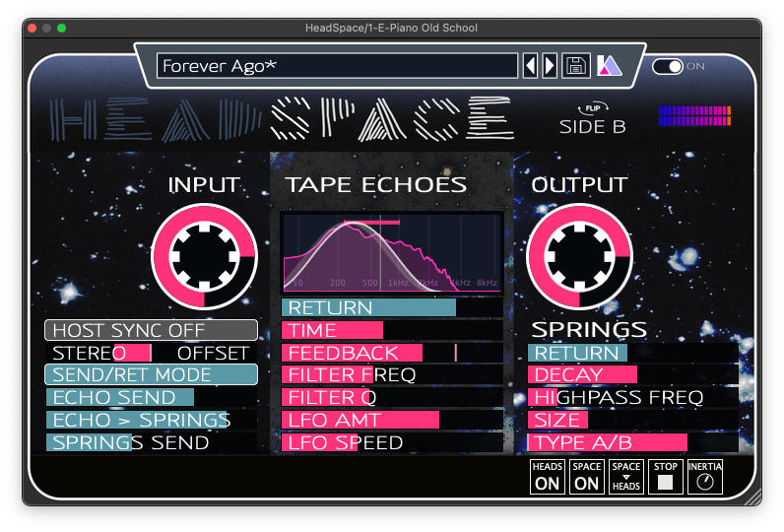Save preset using the floppy disk icon

[x=576, y=66]
